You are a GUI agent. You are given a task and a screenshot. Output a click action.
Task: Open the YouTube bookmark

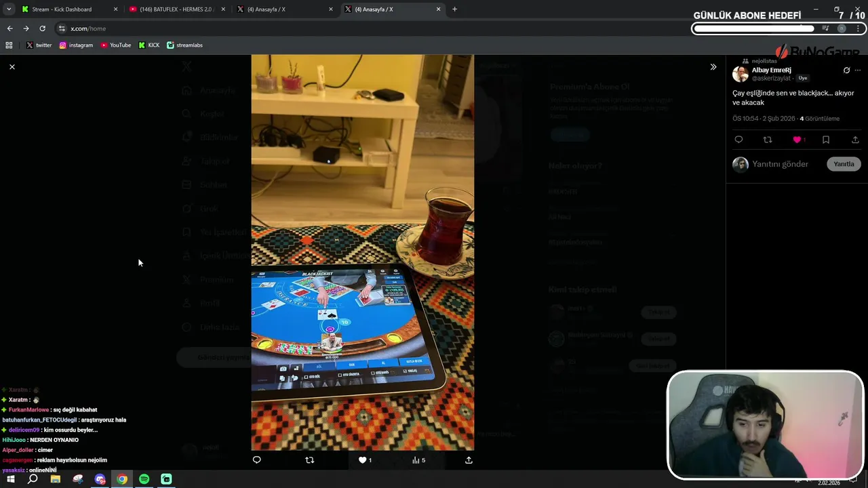coord(115,45)
